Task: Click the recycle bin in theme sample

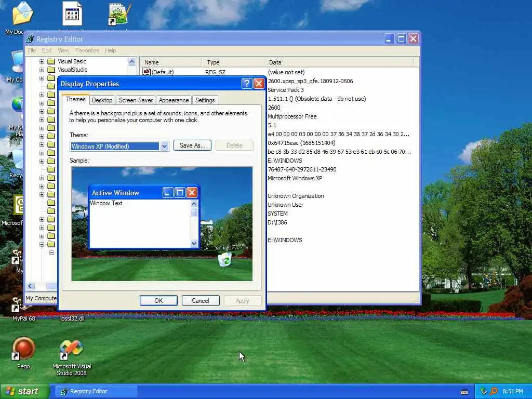Action: click(x=224, y=260)
